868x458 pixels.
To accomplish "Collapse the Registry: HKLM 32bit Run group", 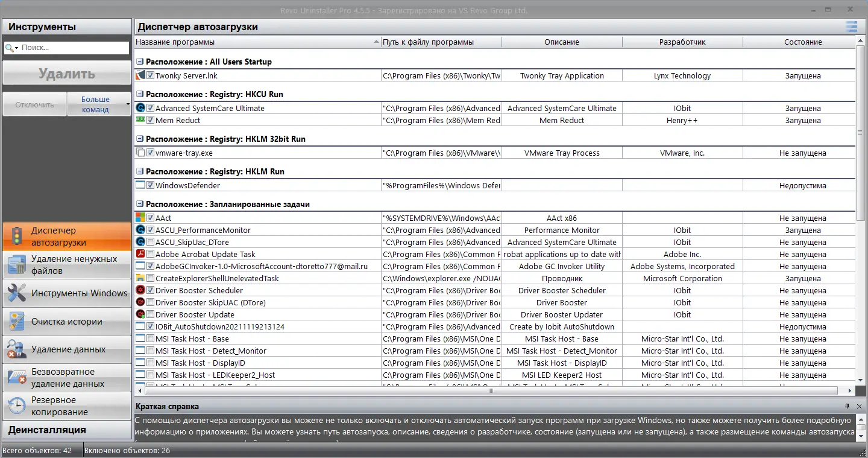I will click(140, 139).
